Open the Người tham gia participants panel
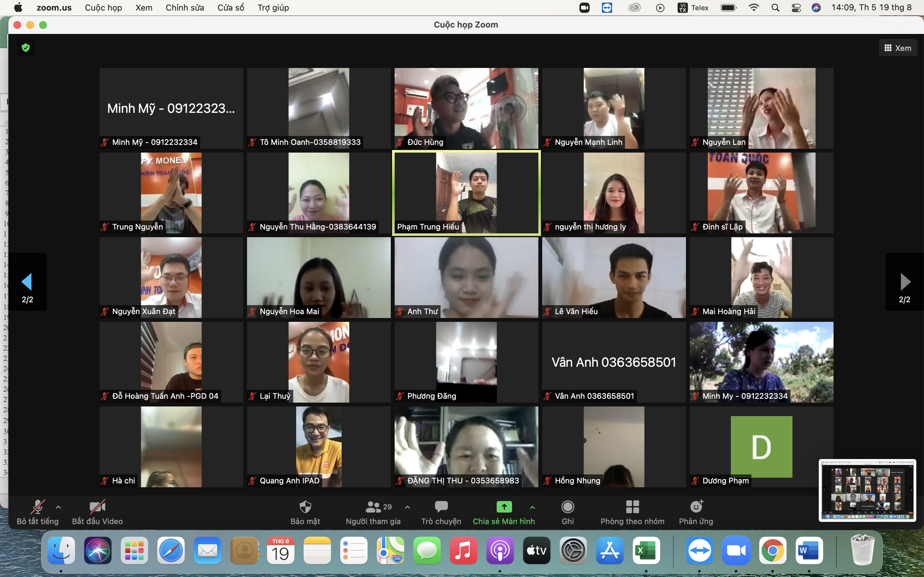Image resolution: width=924 pixels, height=577 pixels. pyautogui.click(x=373, y=507)
